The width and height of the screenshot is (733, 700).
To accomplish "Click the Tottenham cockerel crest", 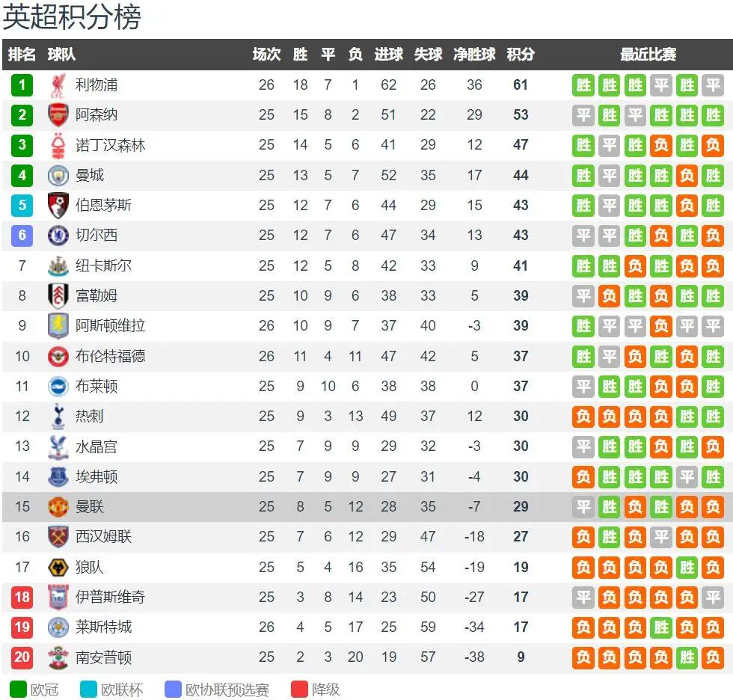I will click(x=58, y=417).
